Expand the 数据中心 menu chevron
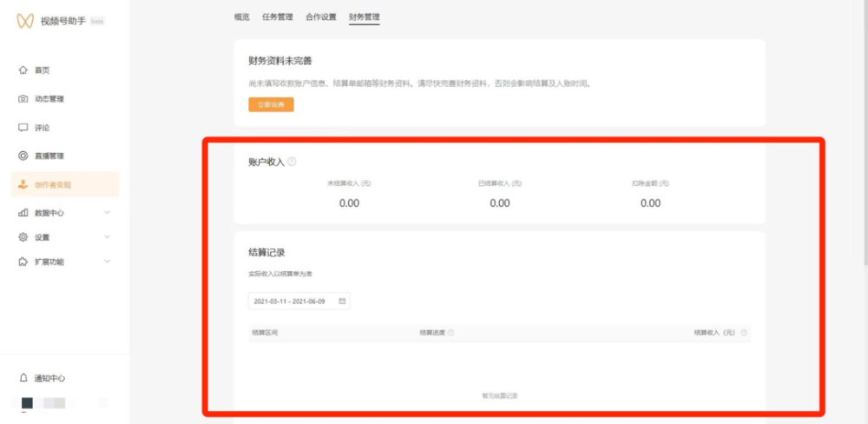Viewport: 868px width, 424px height. (x=108, y=212)
